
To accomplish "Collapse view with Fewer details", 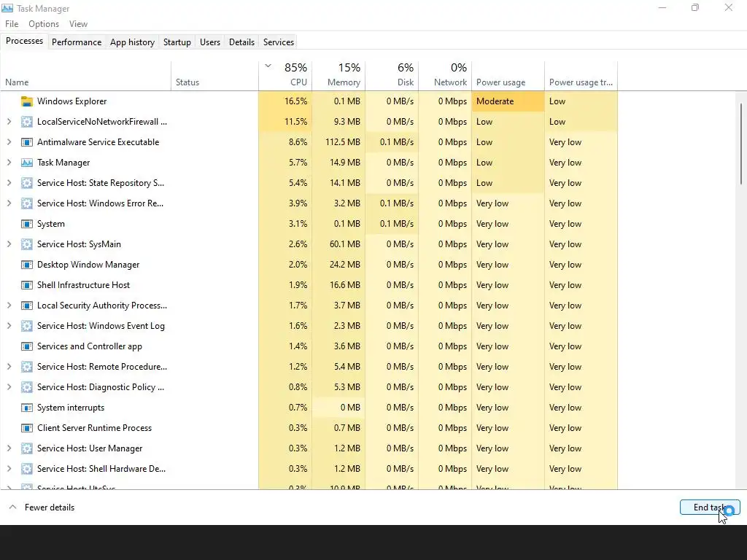I will 42,507.
